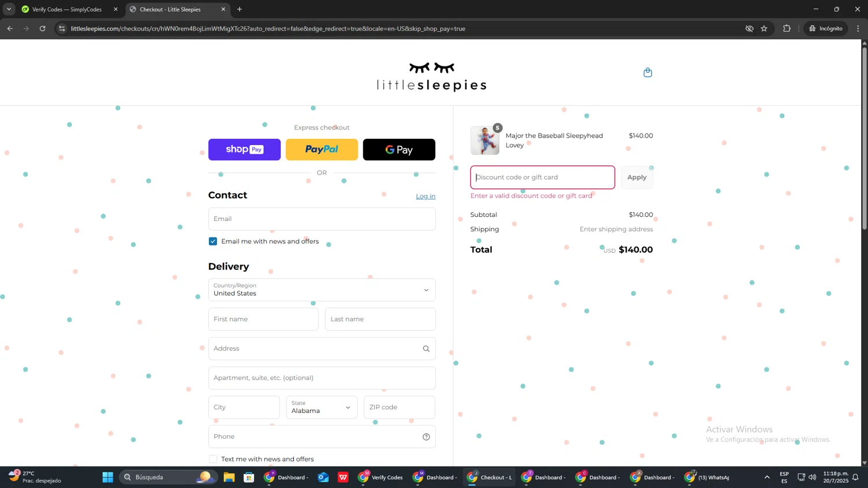
Task: Click the Windows taskbar search box
Action: pos(168,477)
